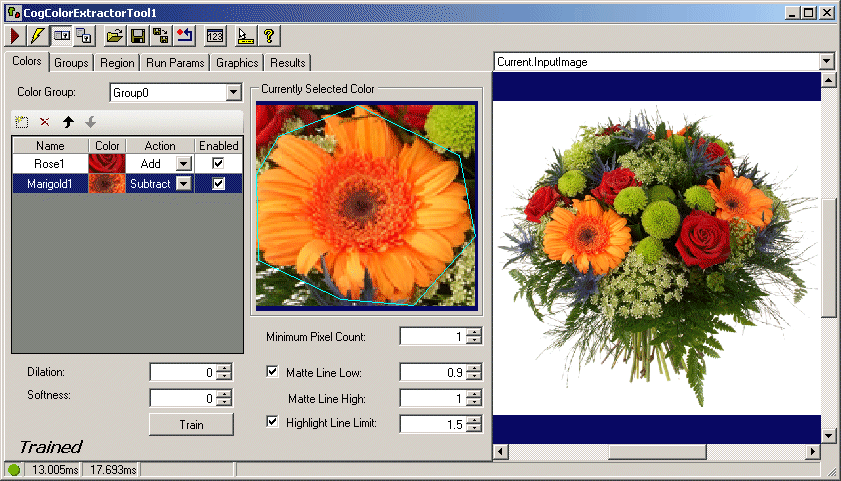Screen dimensions: 841x481
Task: Open the Region tab
Action: (x=117, y=63)
